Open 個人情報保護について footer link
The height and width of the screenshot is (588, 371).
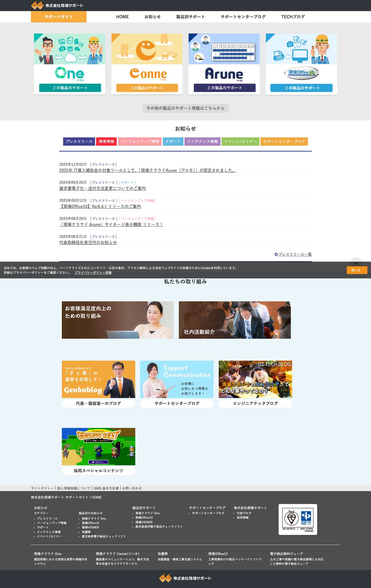(73, 488)
